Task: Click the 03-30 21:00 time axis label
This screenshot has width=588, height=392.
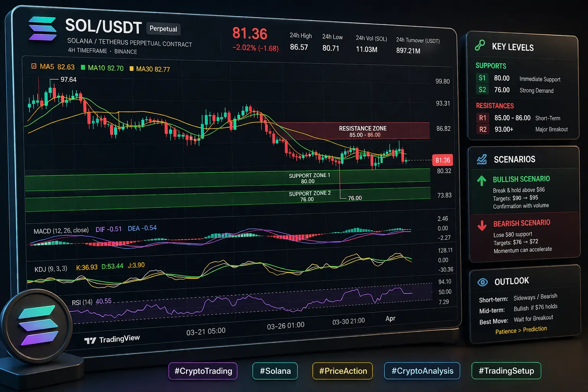Action: pyautogui.click(x=348, y=321)
